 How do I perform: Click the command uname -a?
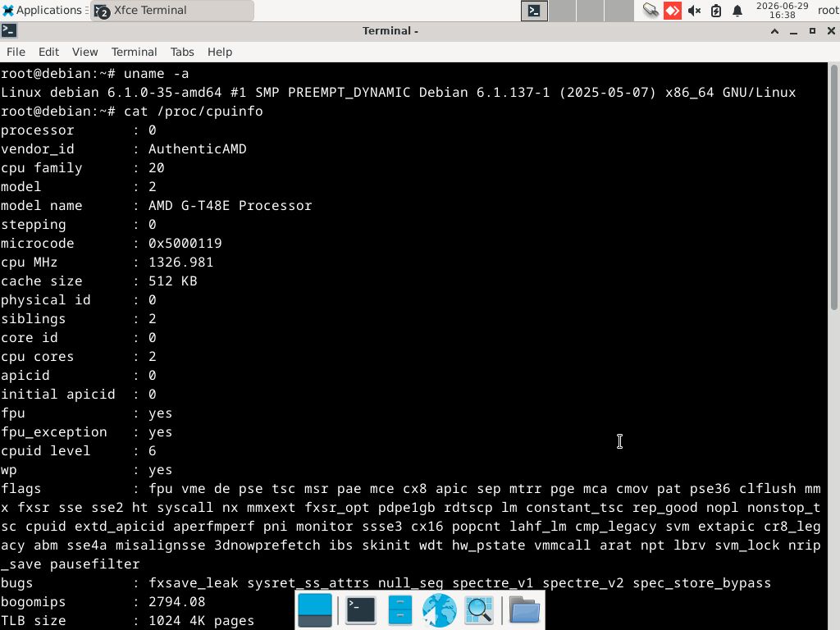pos(157,73)
